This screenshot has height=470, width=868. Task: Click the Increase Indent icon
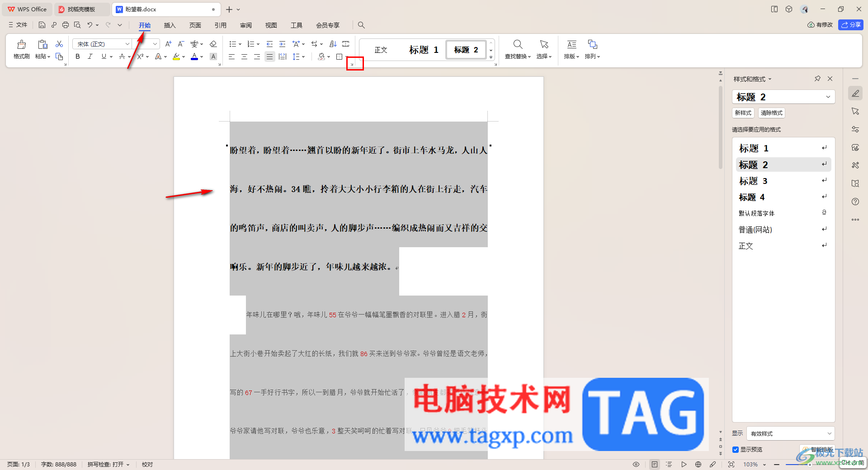click(x=283, y=44)
